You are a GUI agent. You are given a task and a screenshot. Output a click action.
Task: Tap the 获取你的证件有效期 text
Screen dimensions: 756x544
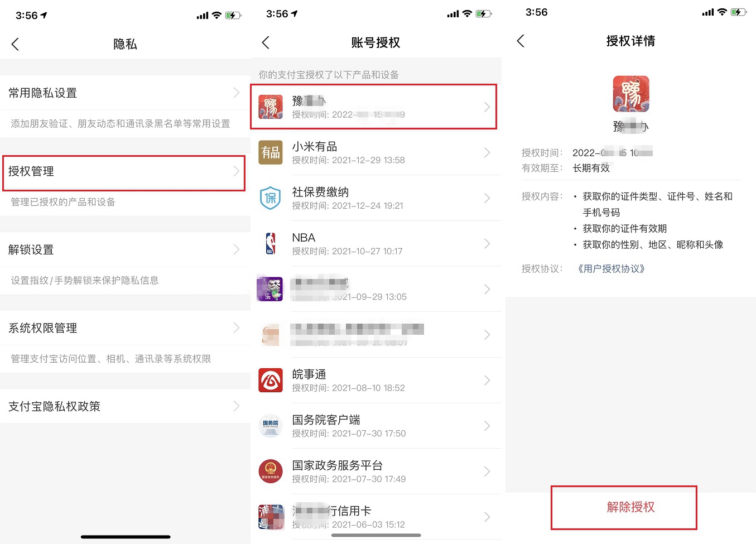tap(624, 229)
